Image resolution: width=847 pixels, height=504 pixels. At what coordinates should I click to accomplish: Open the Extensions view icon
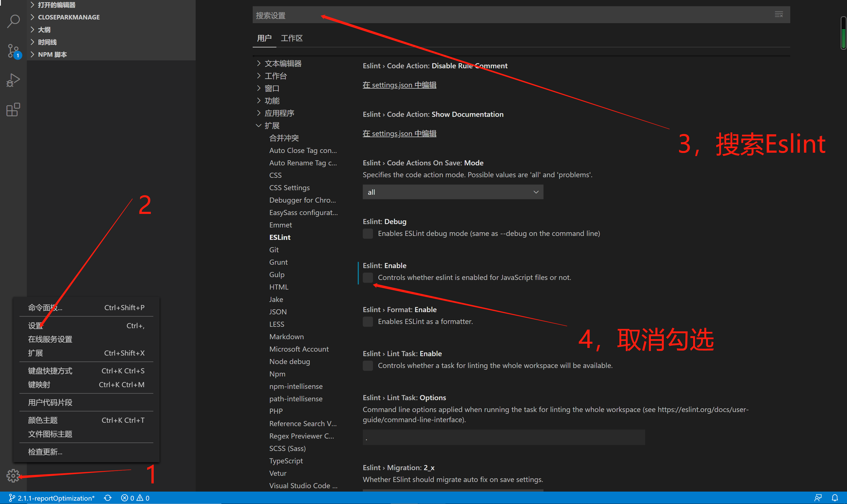[x=13, y=109]
